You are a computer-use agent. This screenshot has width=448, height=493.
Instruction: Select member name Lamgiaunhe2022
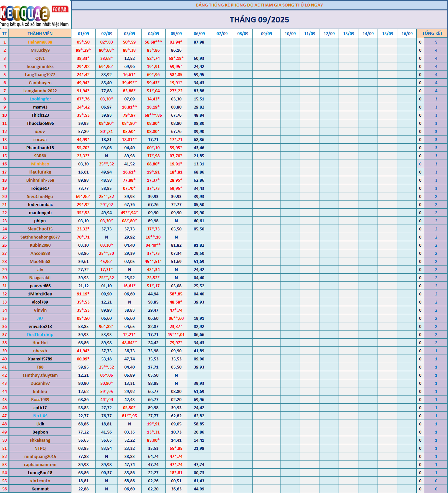click(40, 91)
